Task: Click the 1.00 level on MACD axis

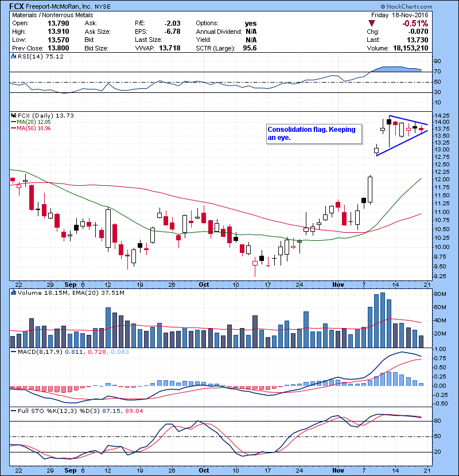Action: tap(441, 349)
